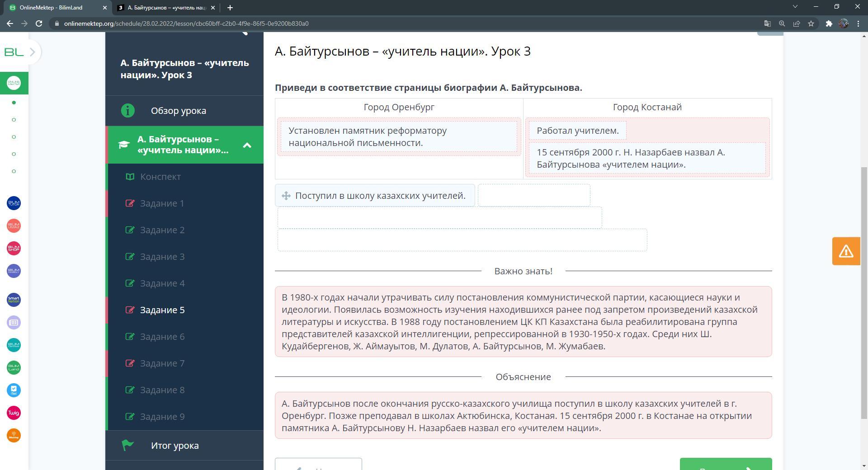This screenshot has width=868, height=470.
Task: Click the browser address bar URL
Action: point(186,23)
